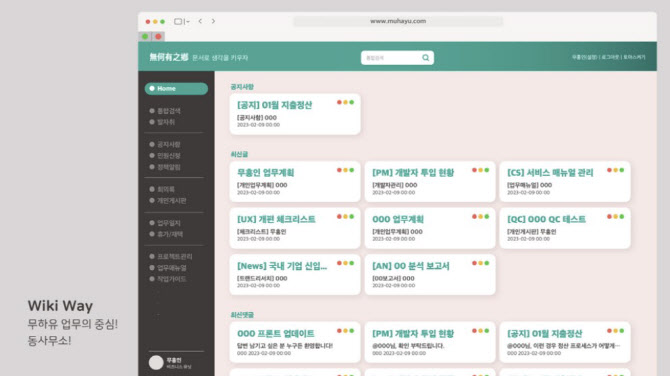Open the [UX] 개편 체크리스트 post
This screenshot has width=670, height=376.
(295, 228)
